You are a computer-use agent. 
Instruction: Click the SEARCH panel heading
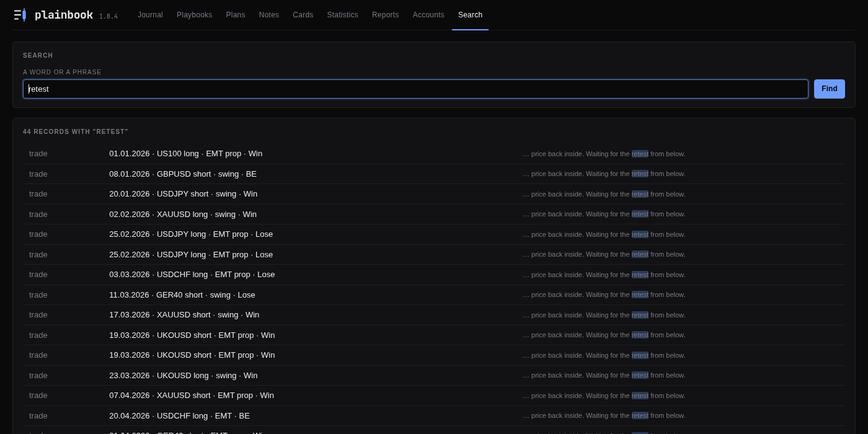pyautogui.click(x=38, y=56)
